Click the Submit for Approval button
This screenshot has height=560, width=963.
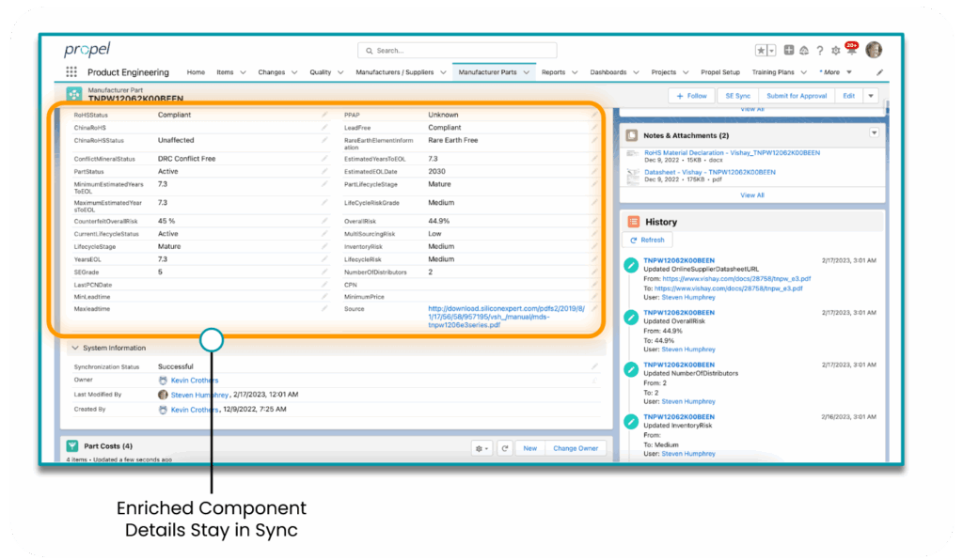click(797, 96)
